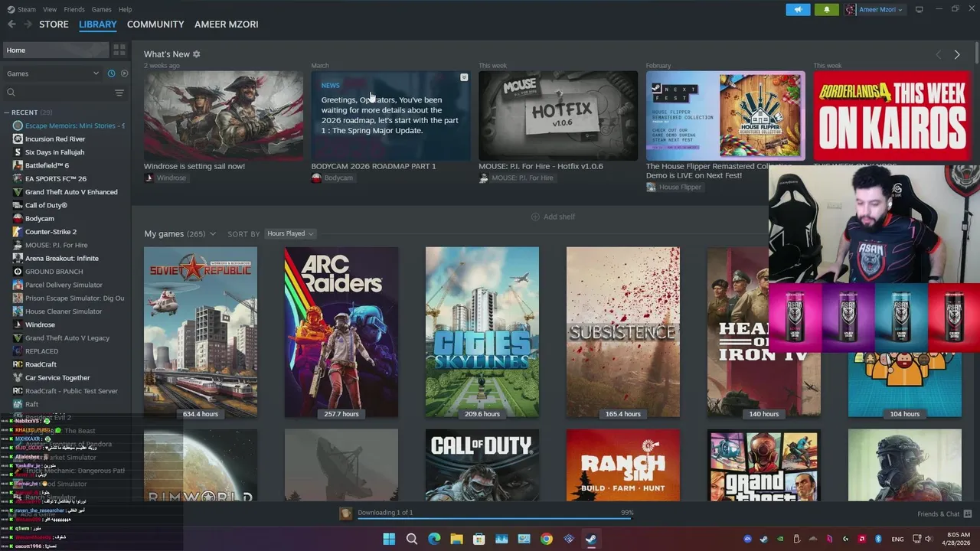Open the Games menu

[x=101, y=9]
